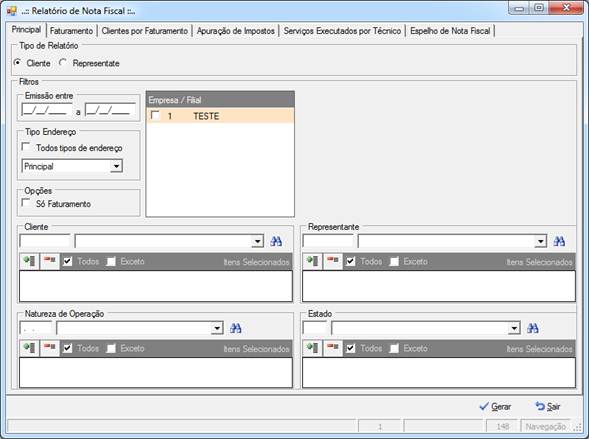Click the Sair button

pos(548,407)
